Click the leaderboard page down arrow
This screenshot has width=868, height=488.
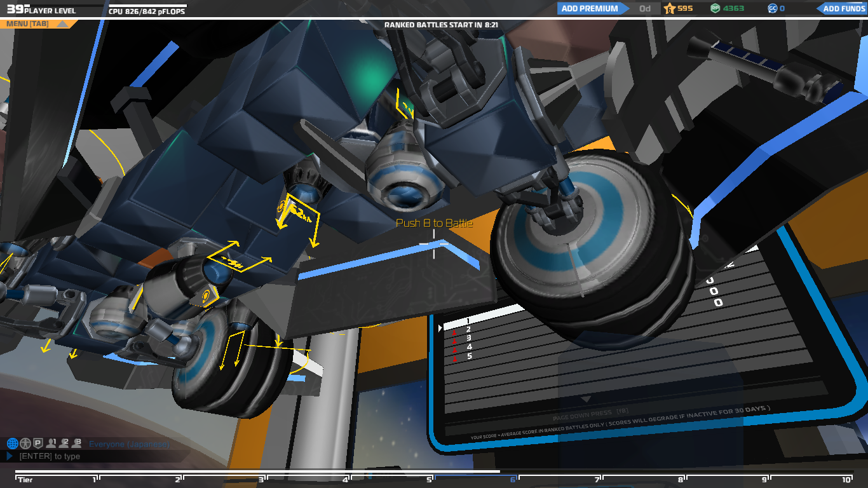(586, 399)
